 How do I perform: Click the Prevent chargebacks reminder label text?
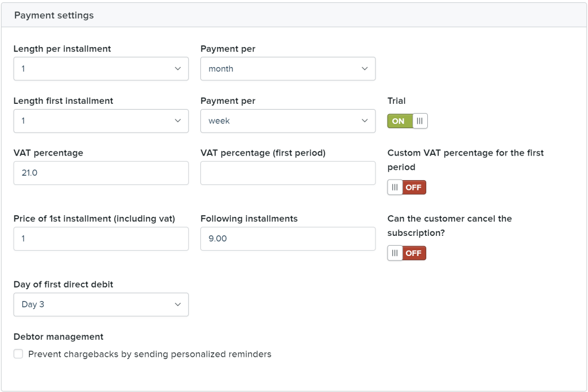[150, 354]
